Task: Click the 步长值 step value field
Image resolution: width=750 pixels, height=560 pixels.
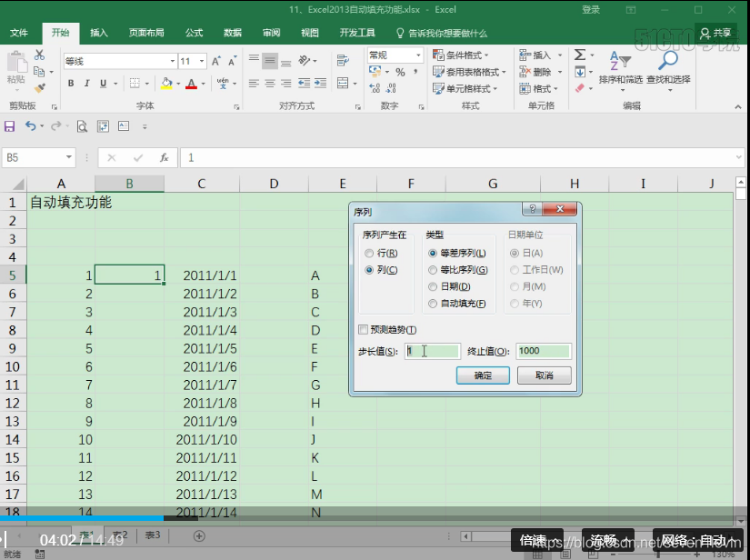Action: click(433, 351)
